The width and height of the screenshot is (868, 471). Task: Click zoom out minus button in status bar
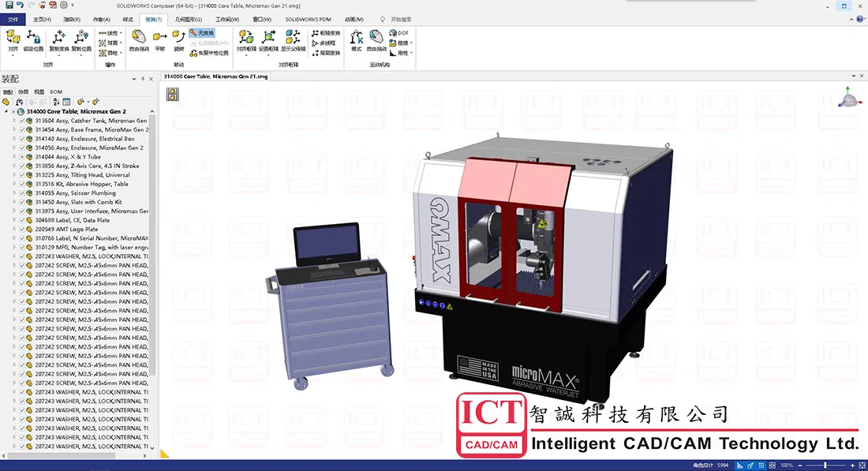[800, 465]
